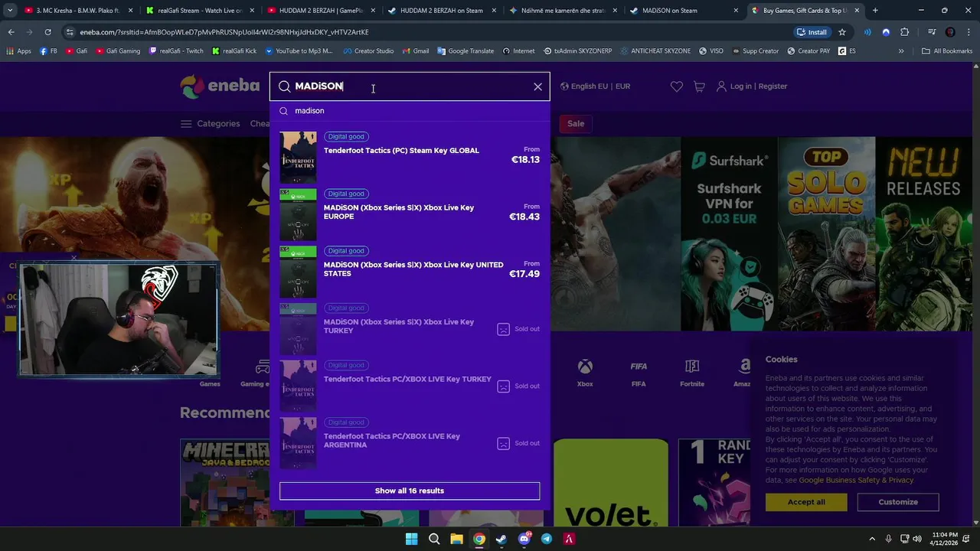Open the Minecraft Java & Bedrock card
The width and height of the screenshot is (980, 551).
point(237,482)
